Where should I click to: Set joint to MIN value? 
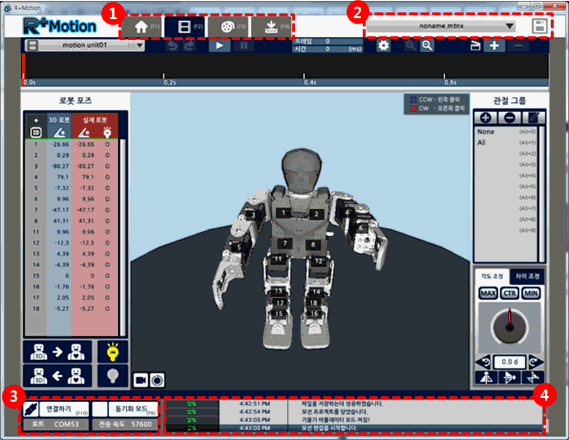(x=531, y=293)
